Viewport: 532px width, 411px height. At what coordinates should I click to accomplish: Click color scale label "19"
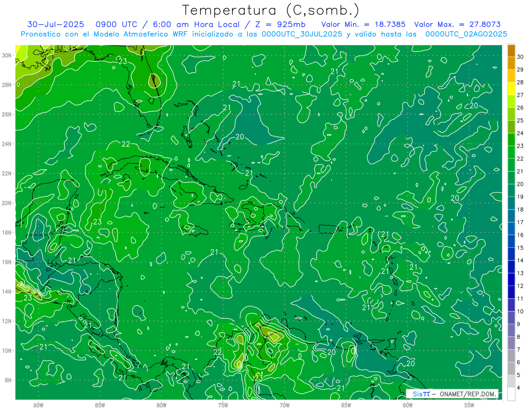[x=520, y=197]
